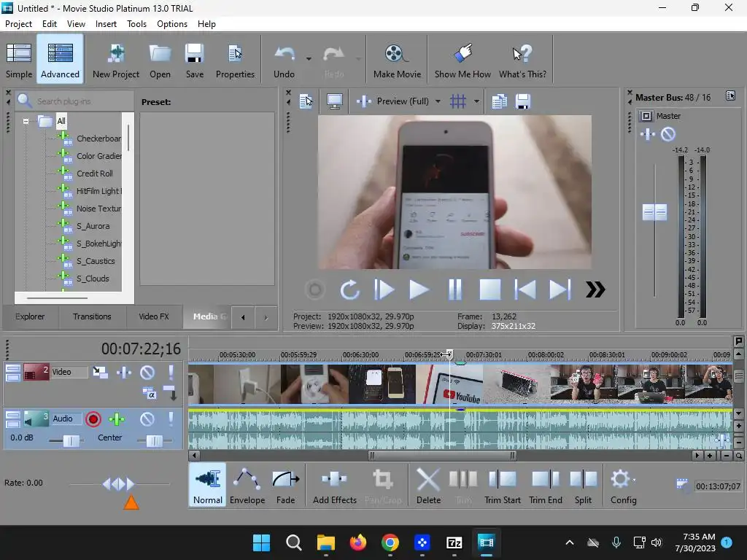Open the View menu

point(76,24)
